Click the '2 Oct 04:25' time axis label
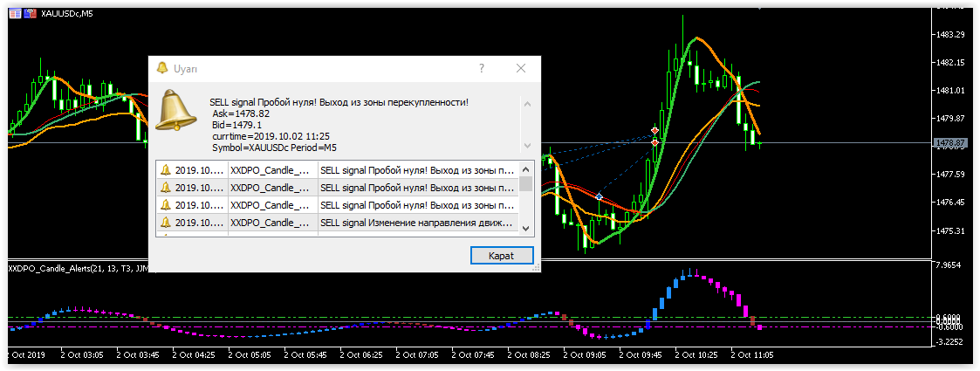980x371 pixels. 192,354
